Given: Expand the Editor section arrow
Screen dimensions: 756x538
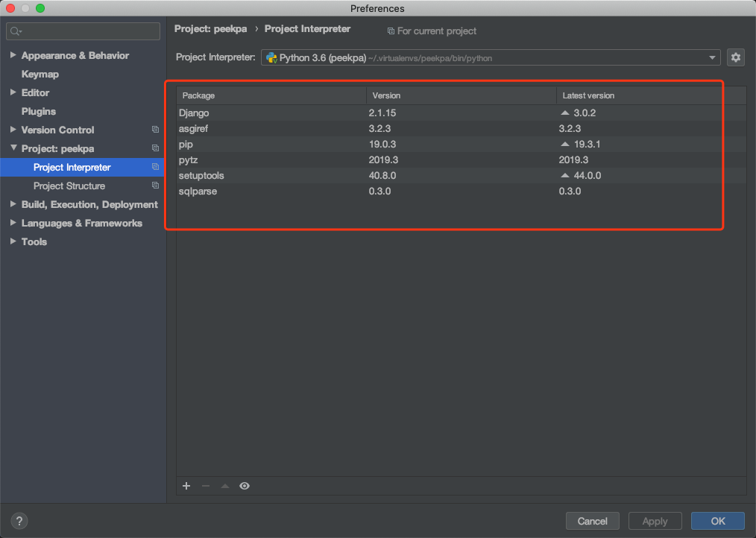Looking at the screenshot, I should 13,92.
